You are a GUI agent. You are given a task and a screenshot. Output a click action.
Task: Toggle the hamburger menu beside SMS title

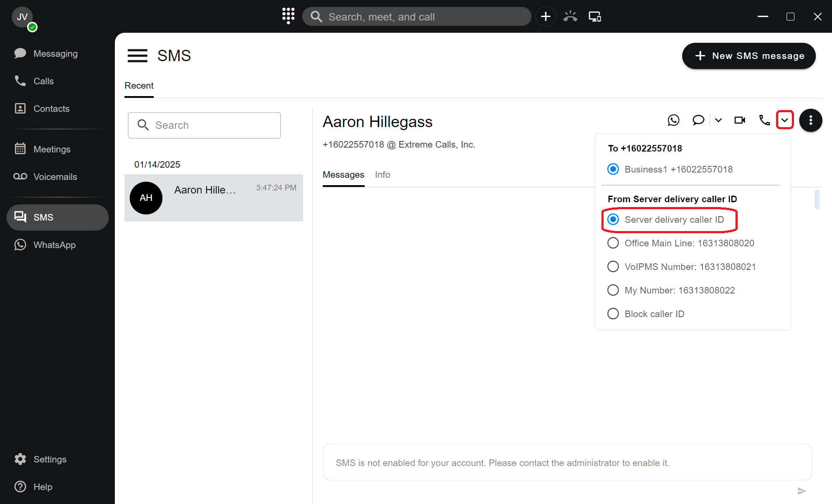click(x=137, y=56)
